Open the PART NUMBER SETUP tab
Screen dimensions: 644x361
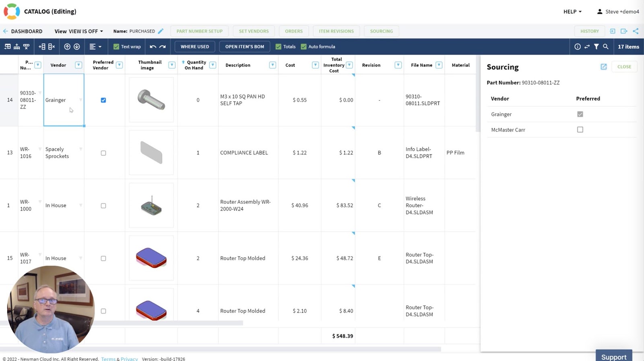coord(200,31)
